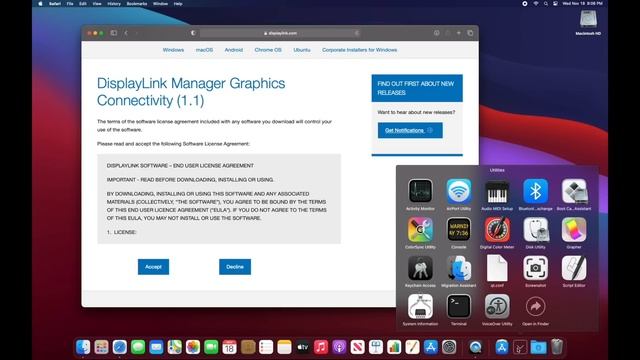The image size is (640, 360).
Task: Accept the license agreement
Action: tap(153, 267)
